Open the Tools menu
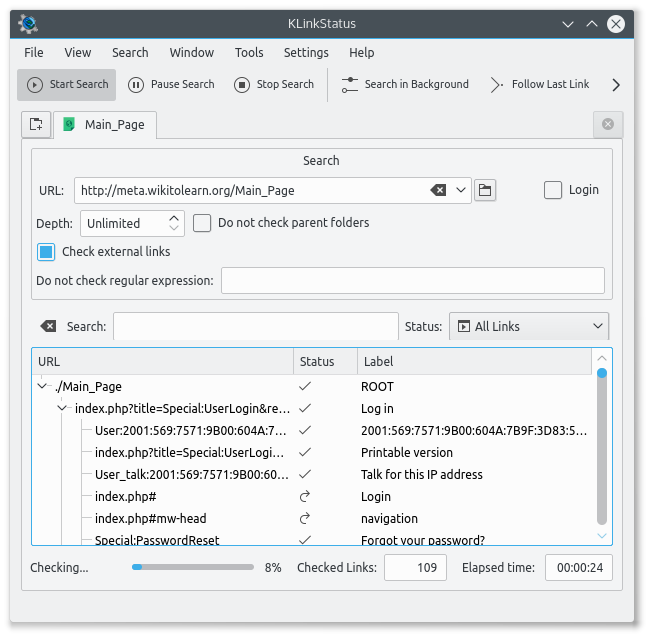 249,52
